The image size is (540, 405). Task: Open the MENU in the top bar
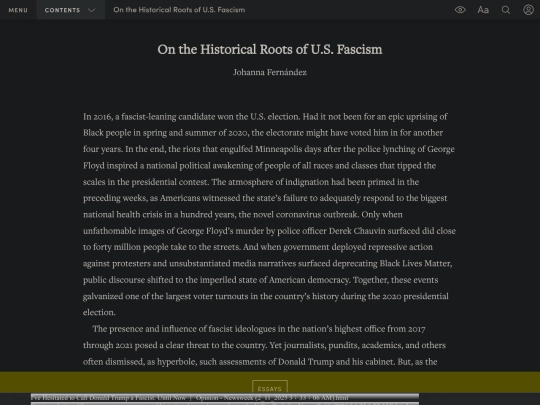(x=18, y=10)
